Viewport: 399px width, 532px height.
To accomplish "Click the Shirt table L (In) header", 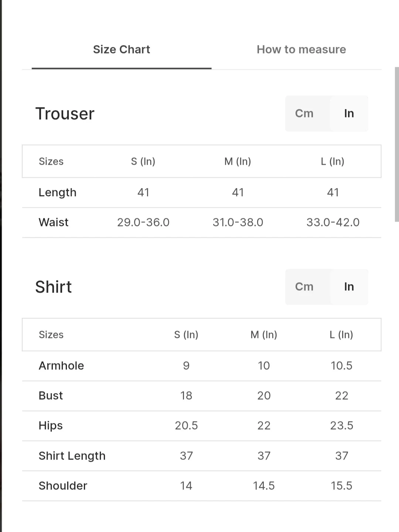I will click(x=341, y=335).
